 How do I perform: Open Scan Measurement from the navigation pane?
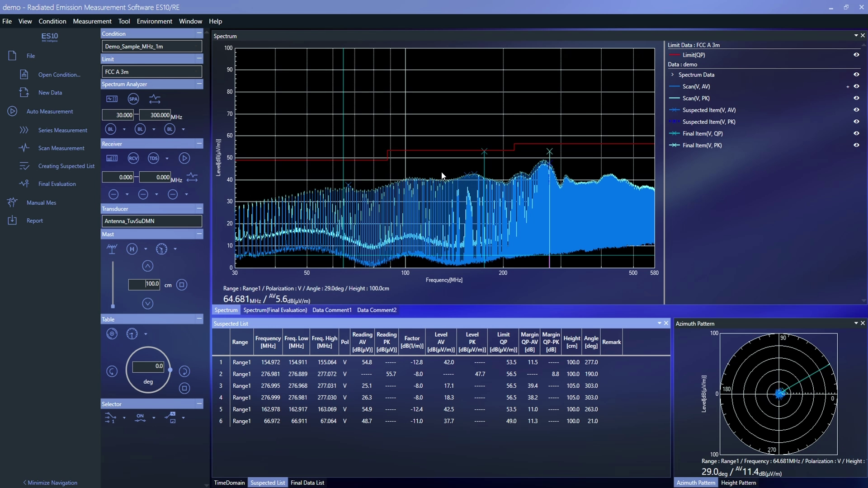62,148
